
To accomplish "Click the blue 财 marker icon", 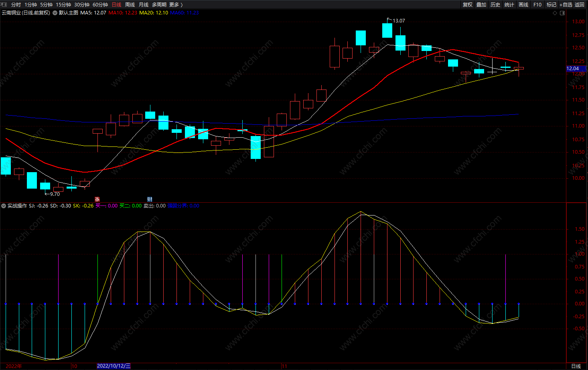I will tap(150, 199).
